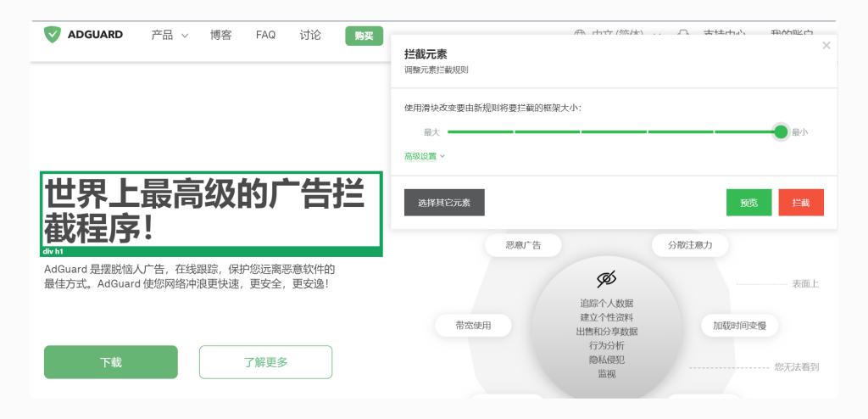The height and width of the screenshot is (419, 868).
Task: Click 选择其它元素 to select another element
Action: 444,203
